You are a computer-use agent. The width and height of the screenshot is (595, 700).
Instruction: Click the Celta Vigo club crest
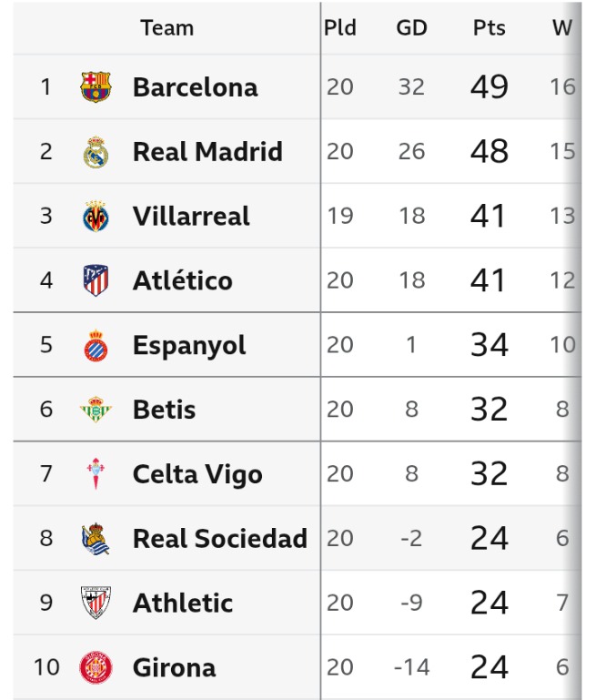pyautogui.click(x=96, y=474)
